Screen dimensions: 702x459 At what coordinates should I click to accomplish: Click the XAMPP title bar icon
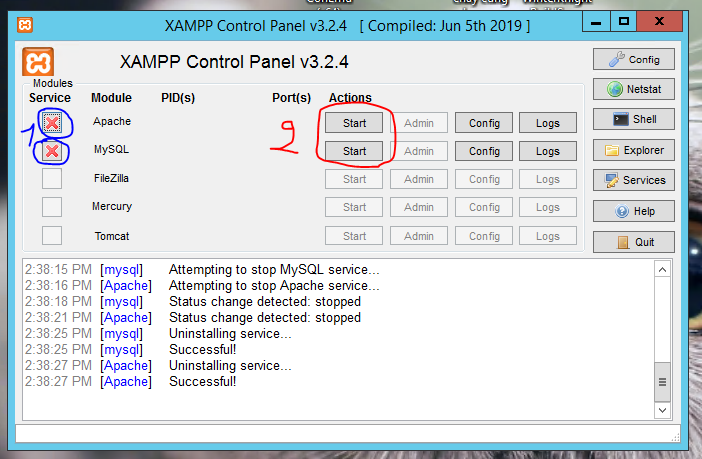coord(25,25)
